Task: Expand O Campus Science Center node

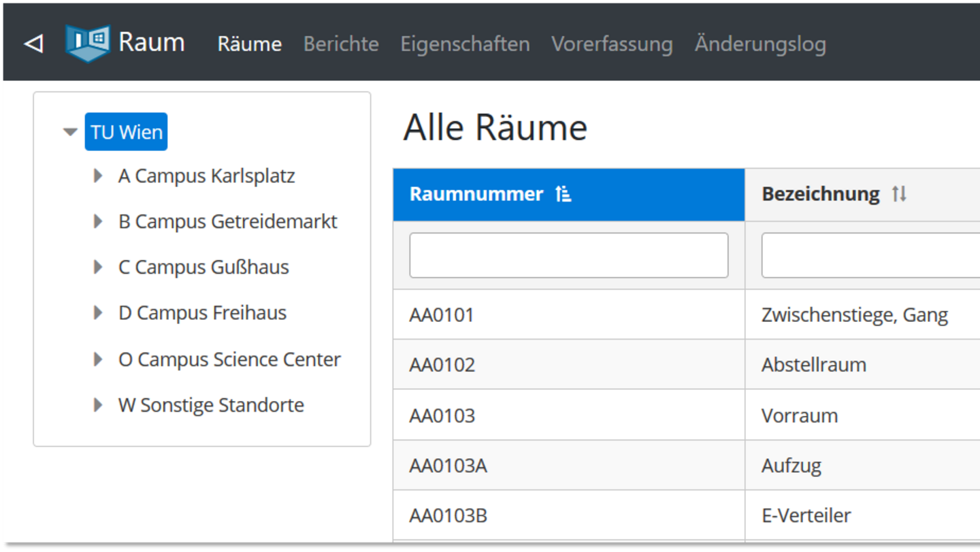Action: tap(98, 359)
